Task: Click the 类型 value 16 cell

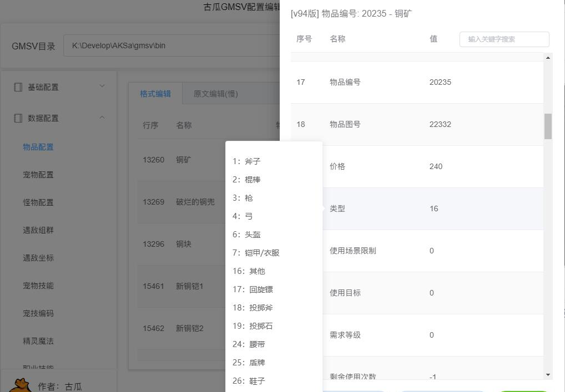Action: click(x=434, y=208)
